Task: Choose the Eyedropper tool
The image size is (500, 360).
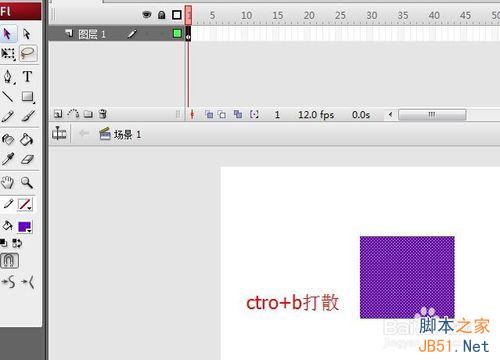Action: coord(8,159)
